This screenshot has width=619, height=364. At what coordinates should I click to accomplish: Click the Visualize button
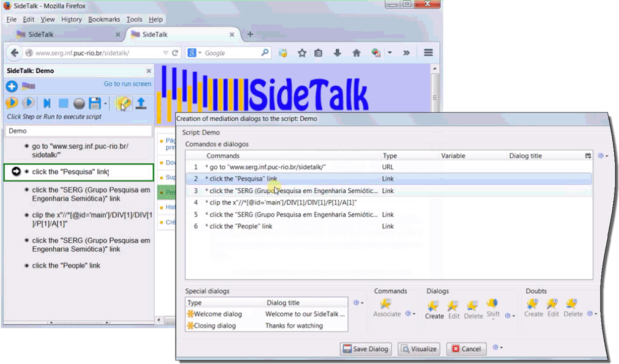click(x=419, y=349)
